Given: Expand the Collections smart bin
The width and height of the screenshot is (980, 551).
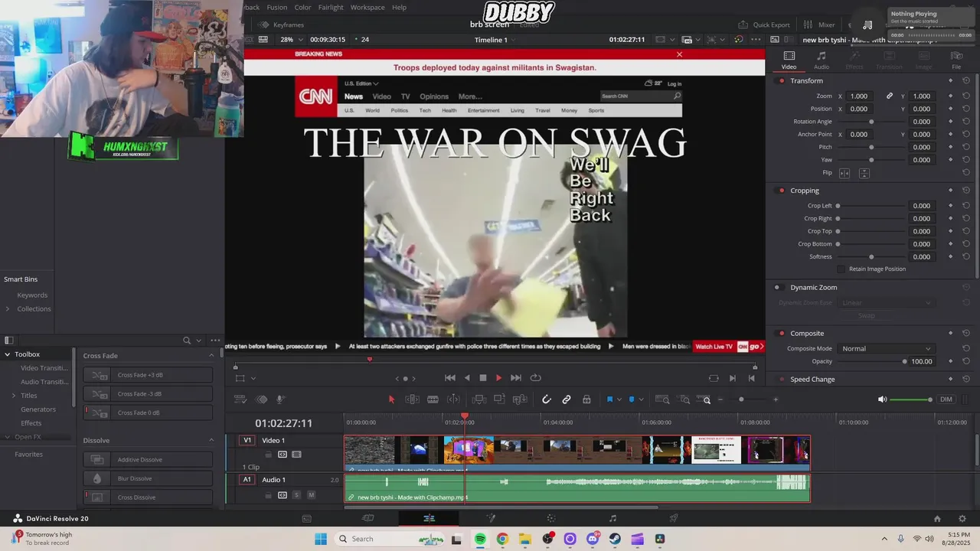Looking at the screenshot, I should [8, 309].
